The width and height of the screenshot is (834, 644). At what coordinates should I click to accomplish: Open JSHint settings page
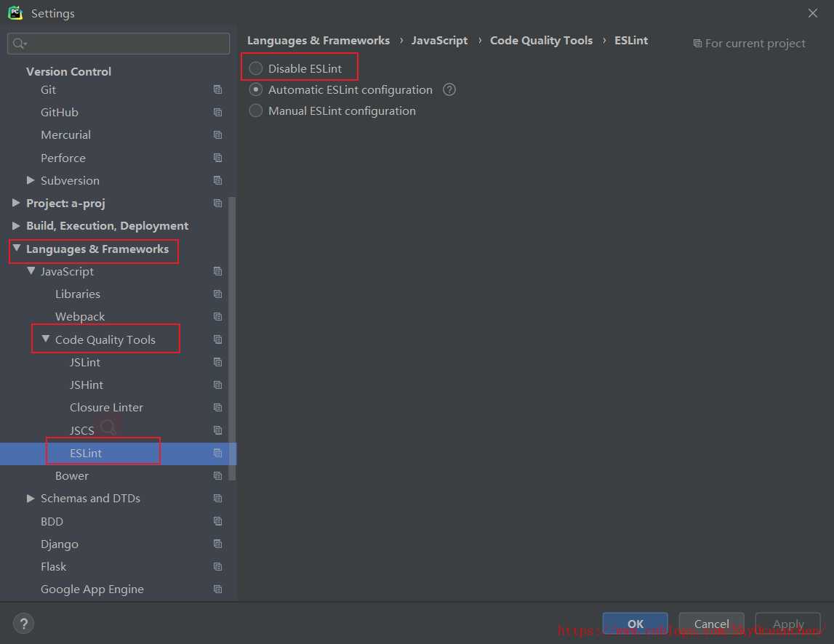point(87,385)
